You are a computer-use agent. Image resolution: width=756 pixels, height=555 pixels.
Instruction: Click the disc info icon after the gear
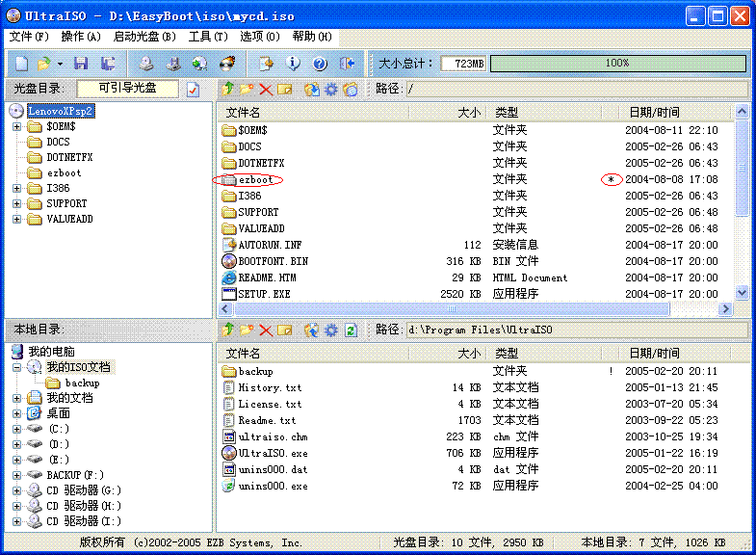[x=351, y=90]
